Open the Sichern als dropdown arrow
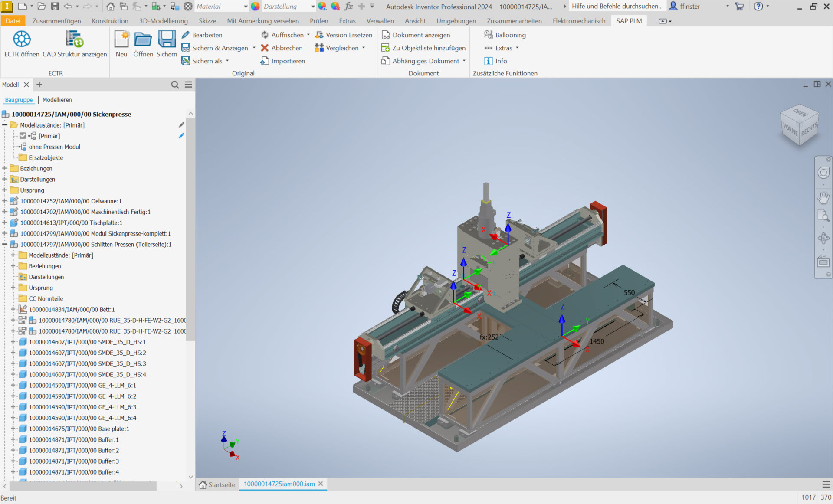This screenshot has width=833, height=504. (x=227, y=61)
